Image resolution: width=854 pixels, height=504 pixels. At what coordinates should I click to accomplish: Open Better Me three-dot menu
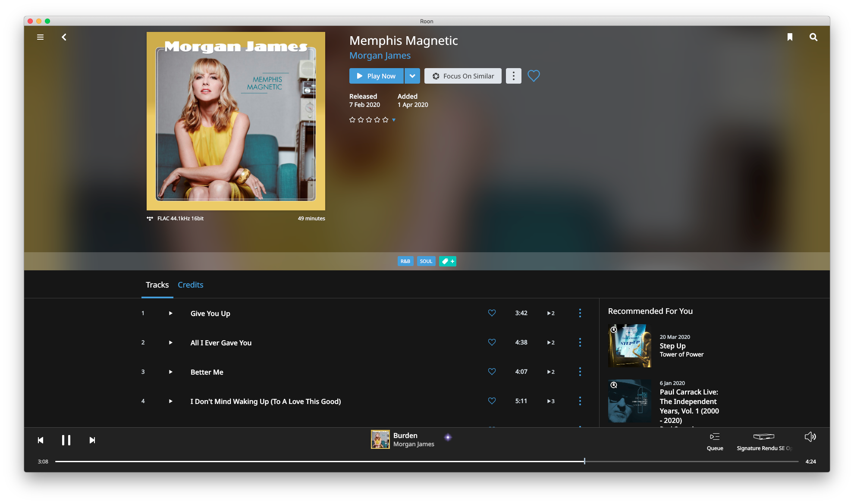tap(580, 372)
